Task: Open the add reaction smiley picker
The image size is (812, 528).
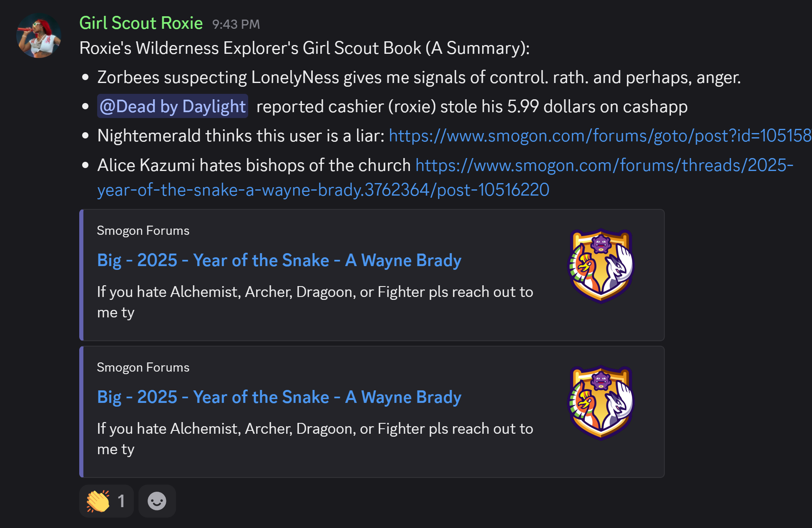Action: [x=157, y=501]
